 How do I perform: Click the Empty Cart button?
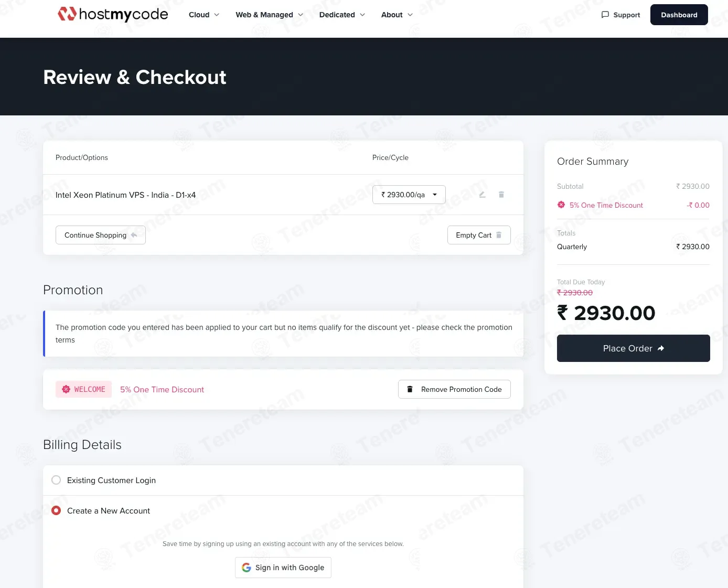(479, 235)
